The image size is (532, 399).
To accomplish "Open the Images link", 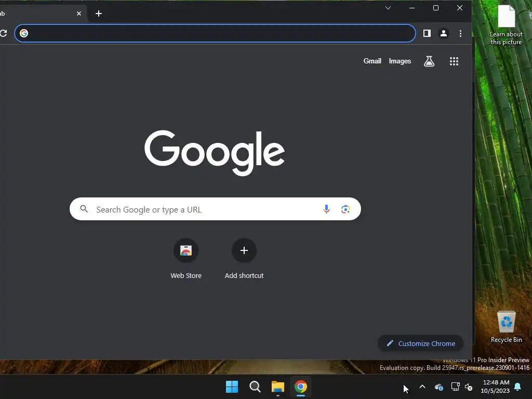I will [400, 61].
